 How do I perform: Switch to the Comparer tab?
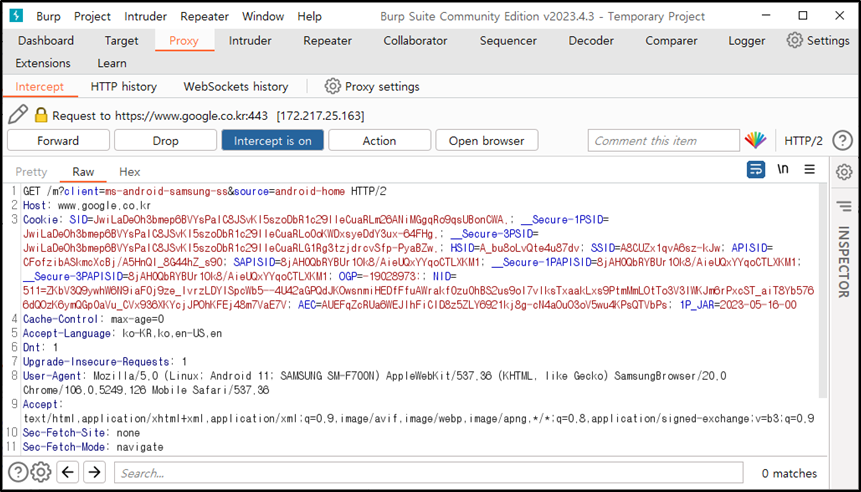point(671,41)
